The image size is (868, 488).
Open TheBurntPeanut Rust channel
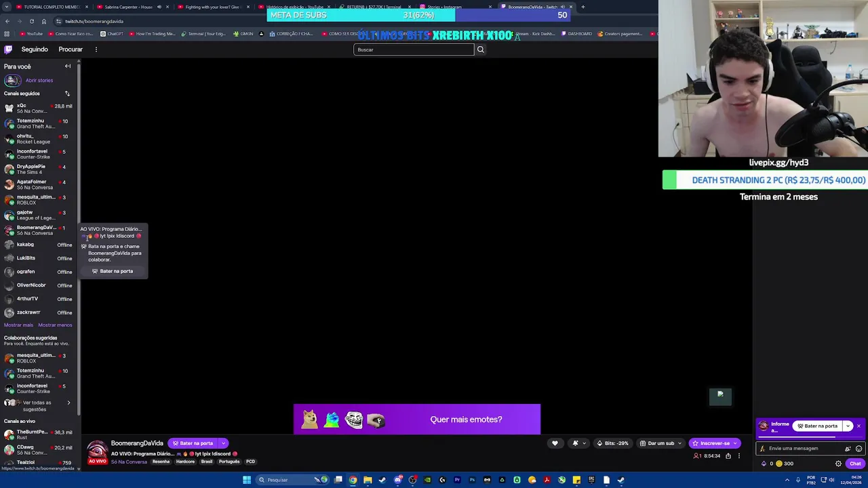click(x=39, y=434)
